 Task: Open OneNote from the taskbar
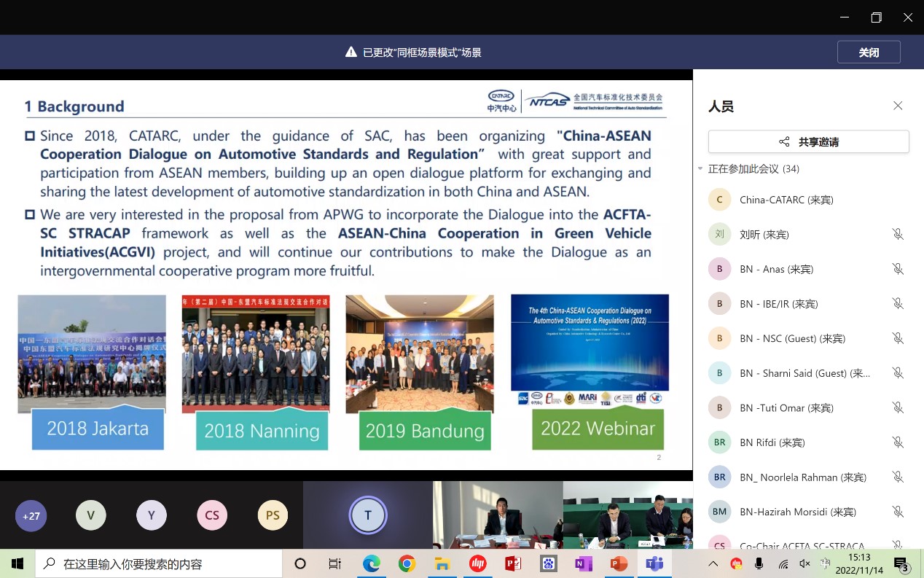[x=584, y=563]
